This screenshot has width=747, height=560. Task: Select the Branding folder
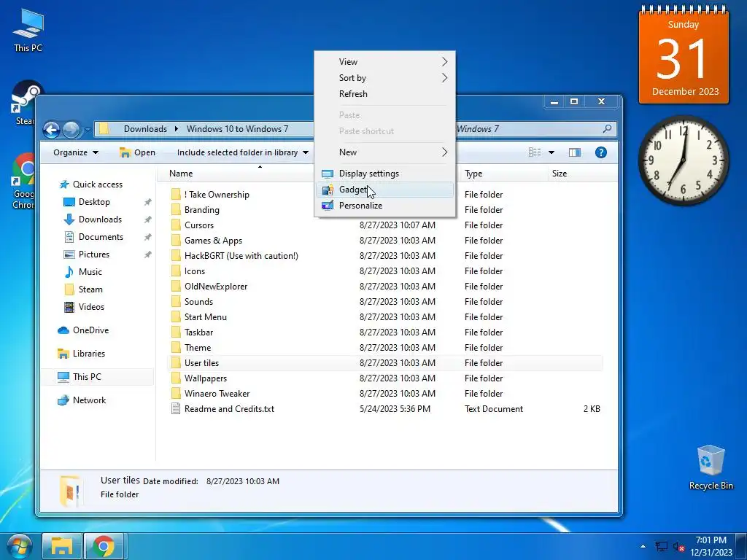coord(202,210)
